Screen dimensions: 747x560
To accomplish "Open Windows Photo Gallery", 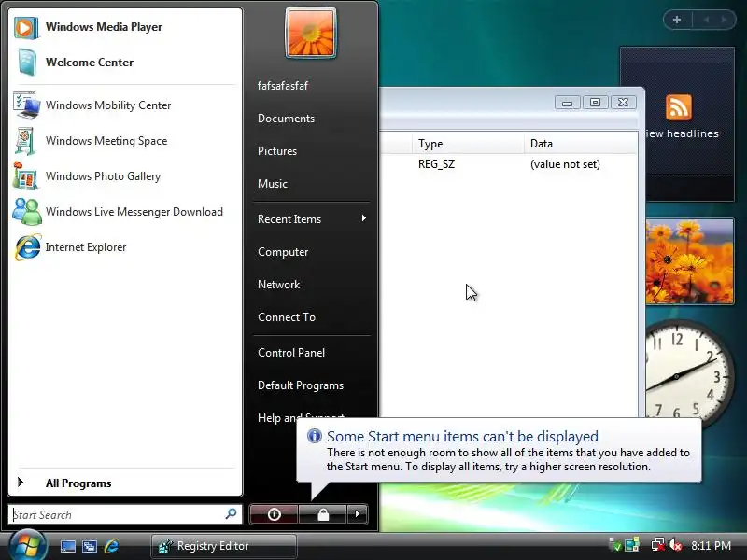I will [125, 176].
